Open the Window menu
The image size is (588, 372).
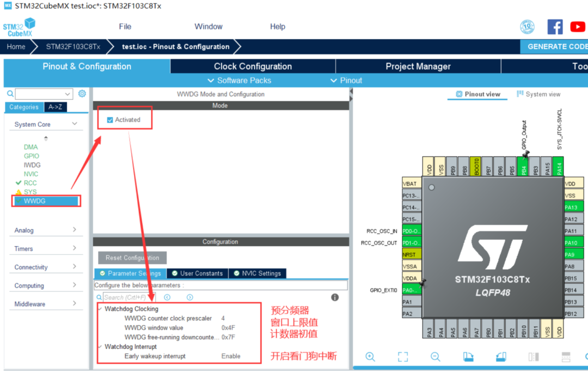[208, 27]
